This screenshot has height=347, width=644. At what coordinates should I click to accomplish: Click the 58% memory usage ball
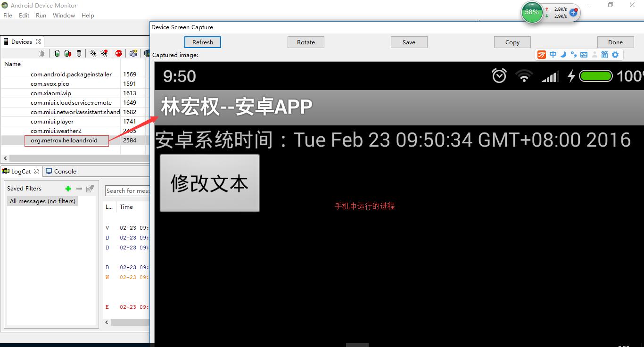pos(532,12)
